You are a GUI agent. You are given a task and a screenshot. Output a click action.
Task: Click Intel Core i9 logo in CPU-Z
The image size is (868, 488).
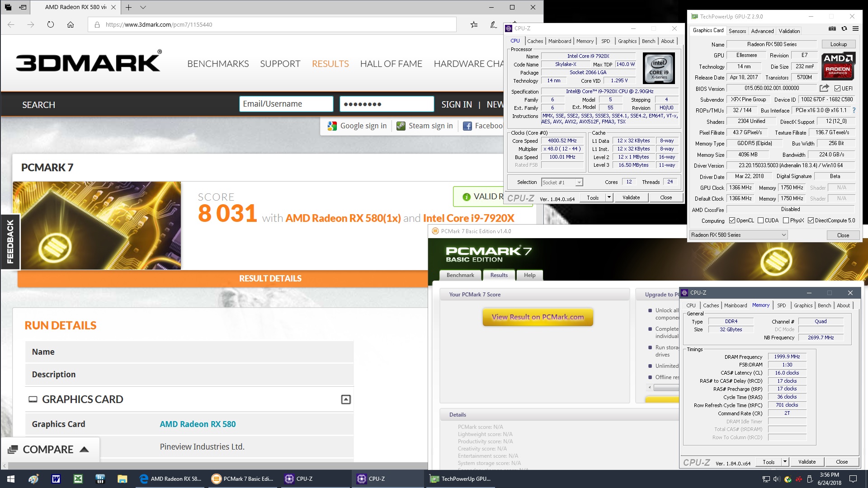(x=659, y=68)
